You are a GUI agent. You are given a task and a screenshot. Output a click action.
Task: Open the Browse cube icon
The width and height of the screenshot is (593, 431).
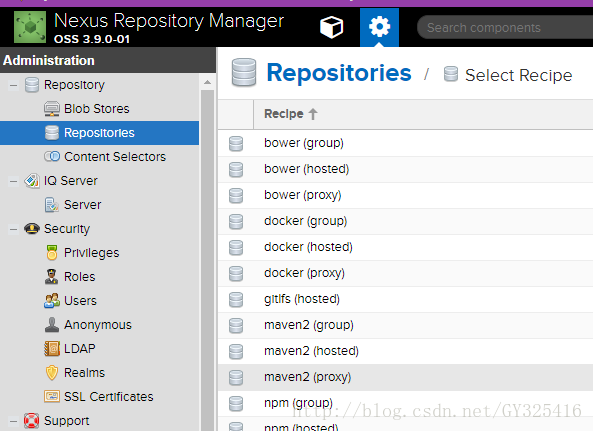(x=331, y=27)
